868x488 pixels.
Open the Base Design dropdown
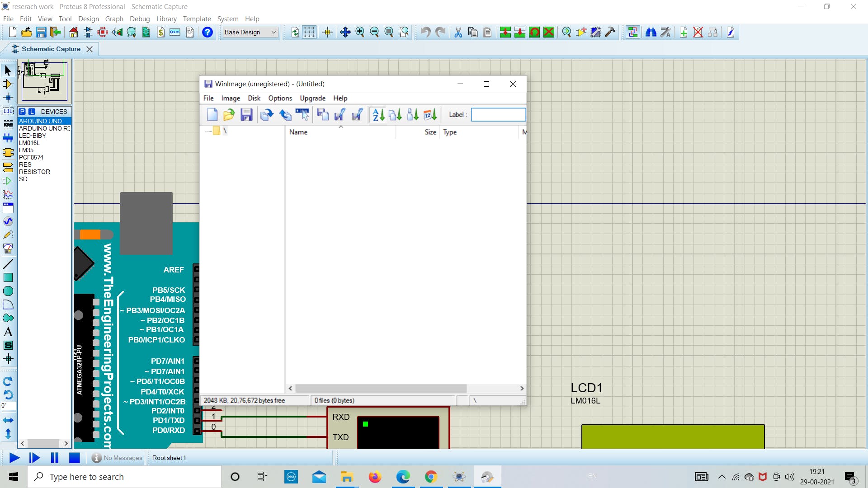(x=250, y=32)
